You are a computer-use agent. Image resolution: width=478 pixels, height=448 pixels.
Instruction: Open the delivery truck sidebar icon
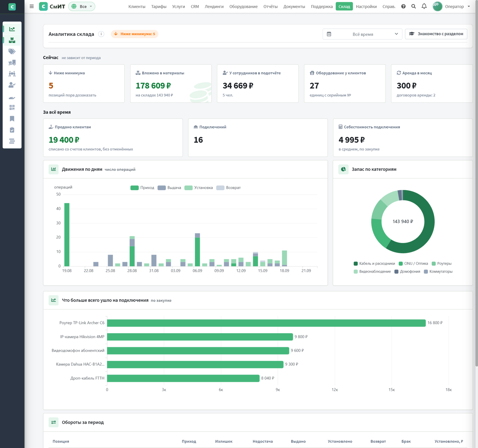(x=12, y=63)
